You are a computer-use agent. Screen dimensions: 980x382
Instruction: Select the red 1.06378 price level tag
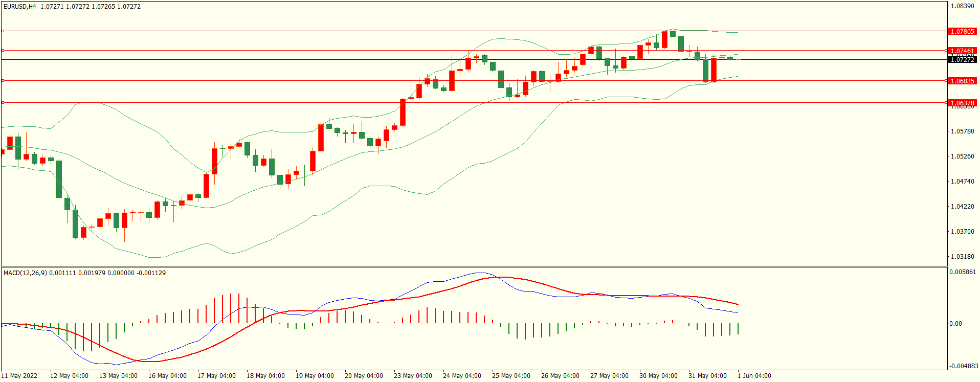(x=962, y=103)
